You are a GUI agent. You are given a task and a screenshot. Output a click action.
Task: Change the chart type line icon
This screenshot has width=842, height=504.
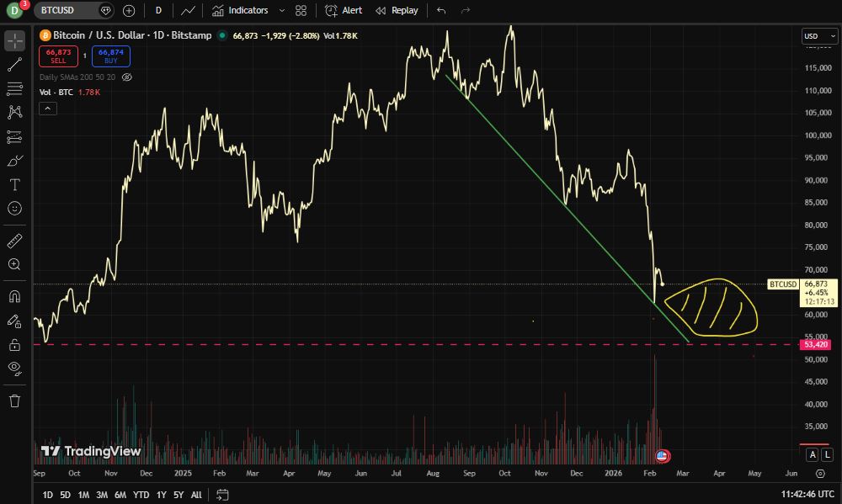[x=188, y=10]
